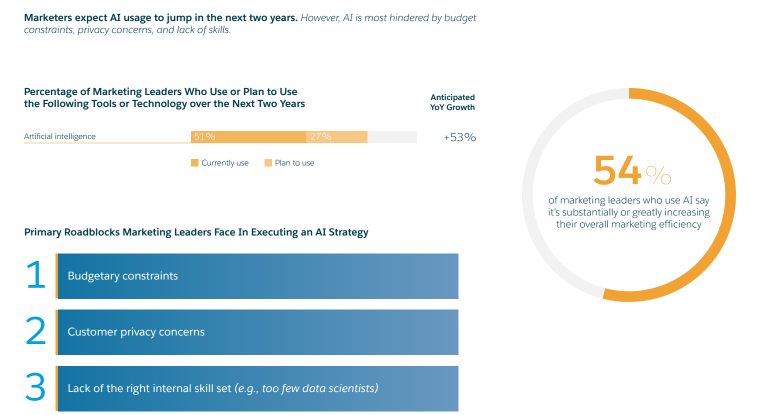Click the "Anticipated YoY Growth" column header
The height and width of the screenshot is (415, 757).
(x=452, y=102)
